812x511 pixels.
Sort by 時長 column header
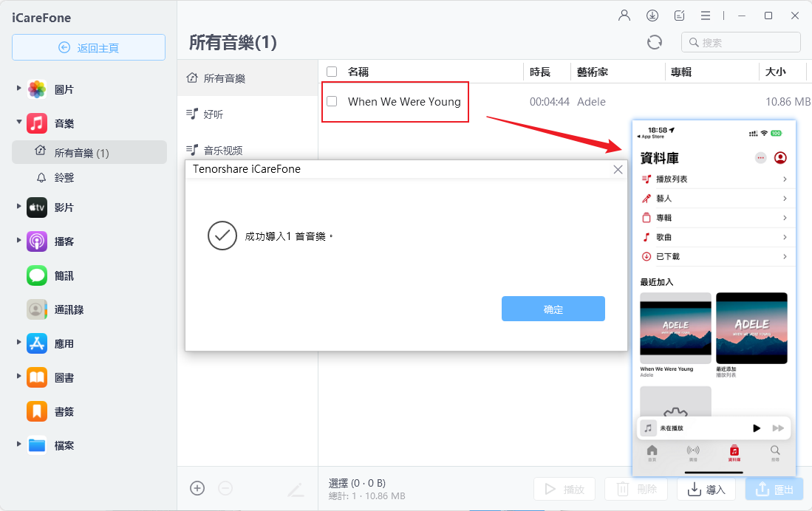540,72
